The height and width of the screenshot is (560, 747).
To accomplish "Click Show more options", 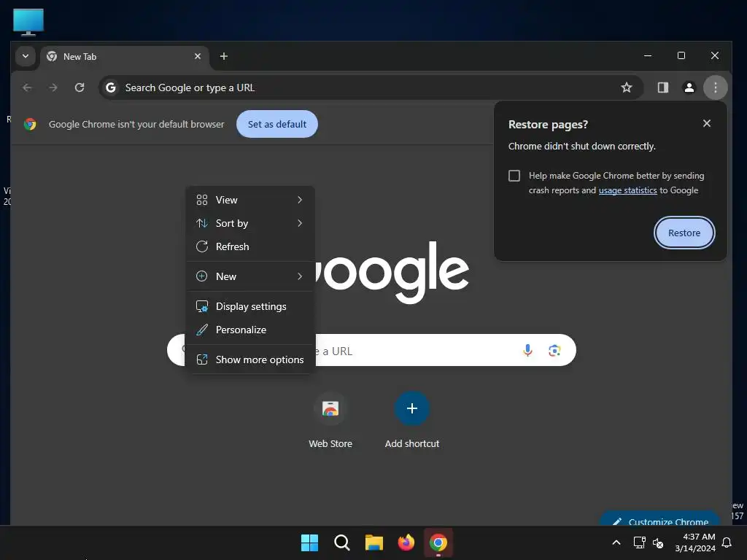I will coord(250,359).
